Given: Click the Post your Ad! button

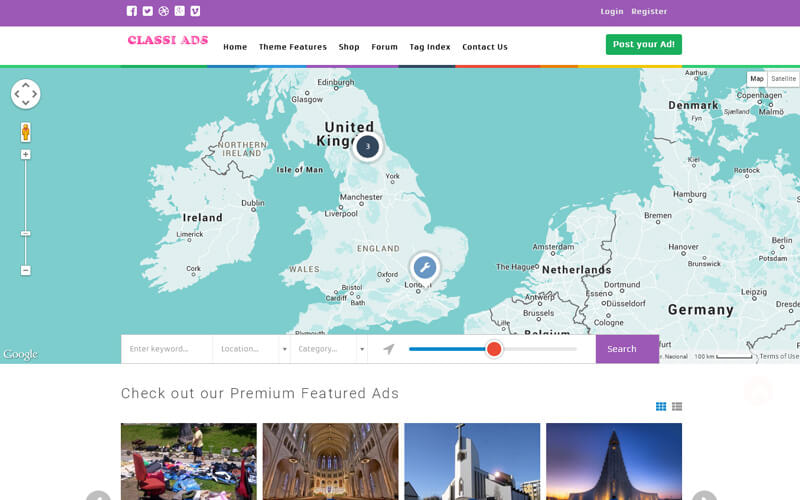Looking at the screenshot, I should pyautogui.click(x=644, y=44).
